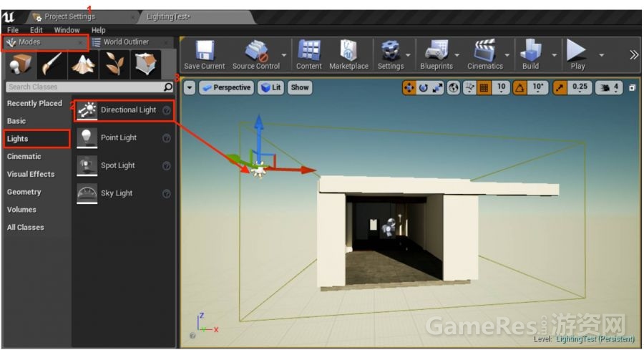Open the Help menu
The width and height of the screenshot is (644, 350).
(98, 30)
